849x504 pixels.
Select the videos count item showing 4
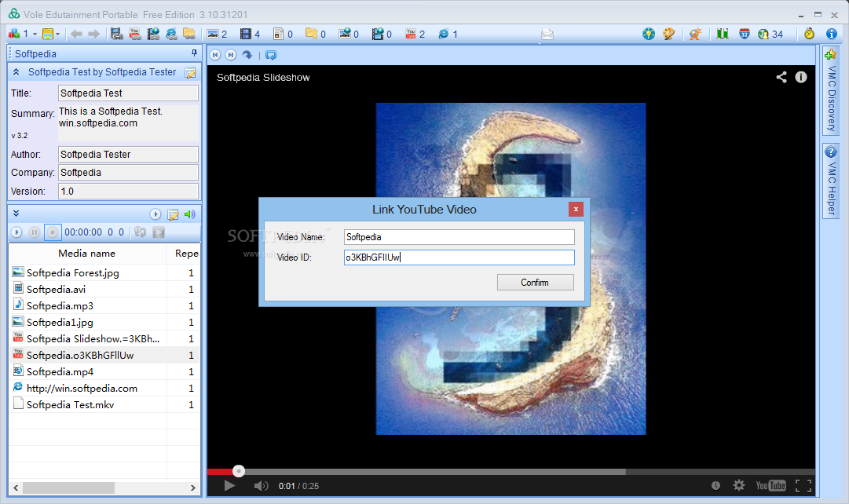coord(251,34)
